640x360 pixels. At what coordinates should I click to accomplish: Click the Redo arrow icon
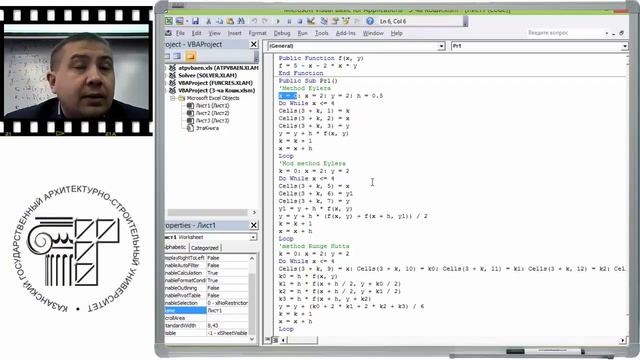pos(265,21)
